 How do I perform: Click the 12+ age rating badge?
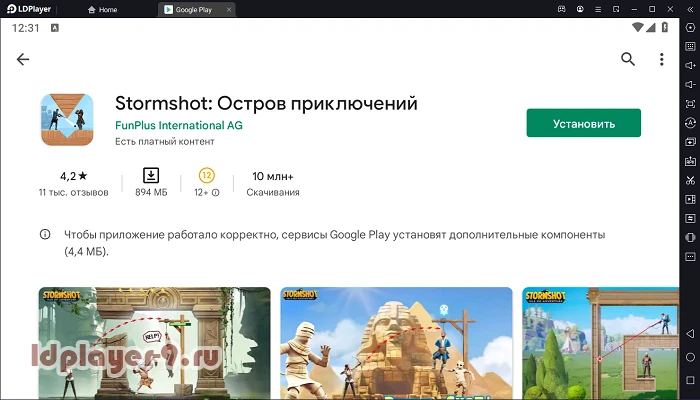click(207, 175)
